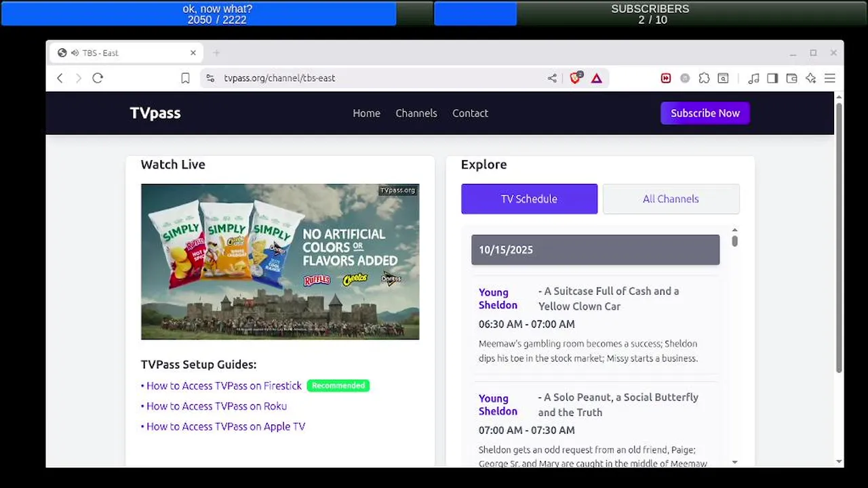Click the TVpass site logo
Screen dimensions: 868x488
coord(155,113)
